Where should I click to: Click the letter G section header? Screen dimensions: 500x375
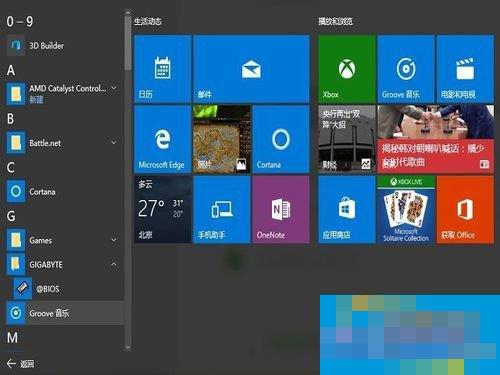11,216
